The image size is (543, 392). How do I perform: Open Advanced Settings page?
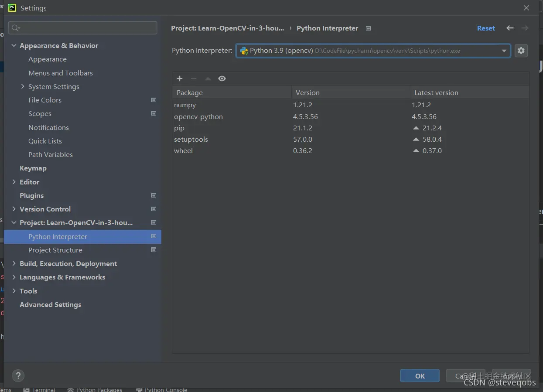click(x=50, y=304)
